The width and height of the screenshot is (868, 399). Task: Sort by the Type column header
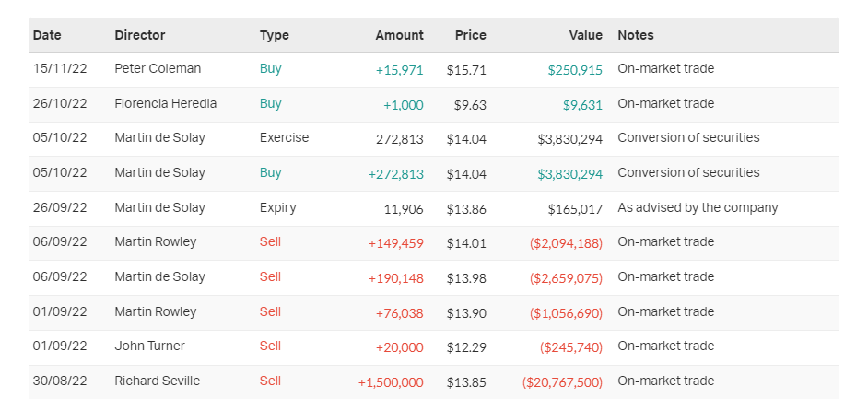tap(275, 35)
